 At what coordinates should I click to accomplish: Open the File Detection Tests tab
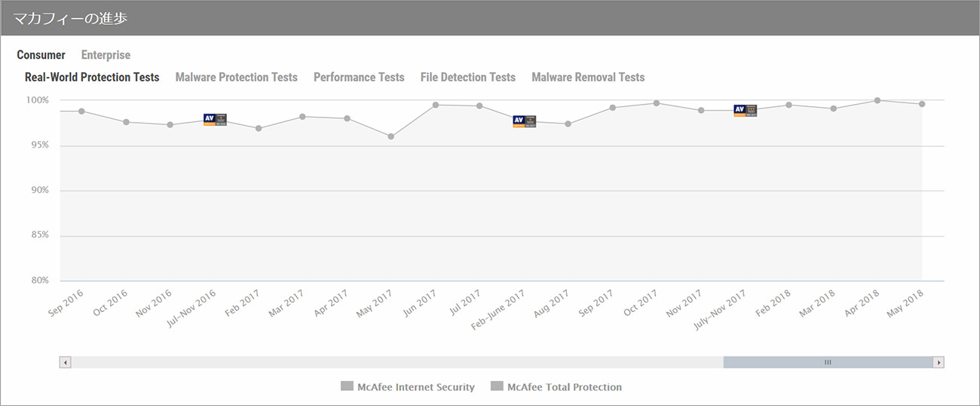(x=468, y=77)
